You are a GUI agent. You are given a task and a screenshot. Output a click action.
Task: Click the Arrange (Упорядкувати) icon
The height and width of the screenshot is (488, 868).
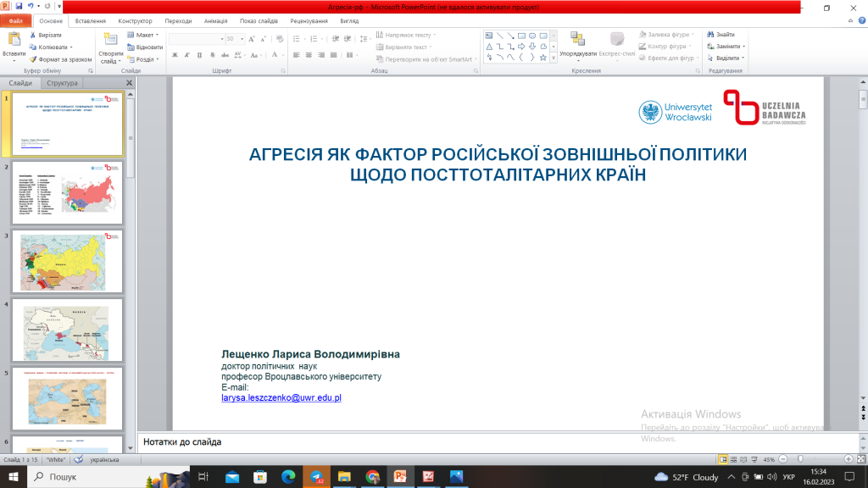pyautogui.click(x=577, y=40)
